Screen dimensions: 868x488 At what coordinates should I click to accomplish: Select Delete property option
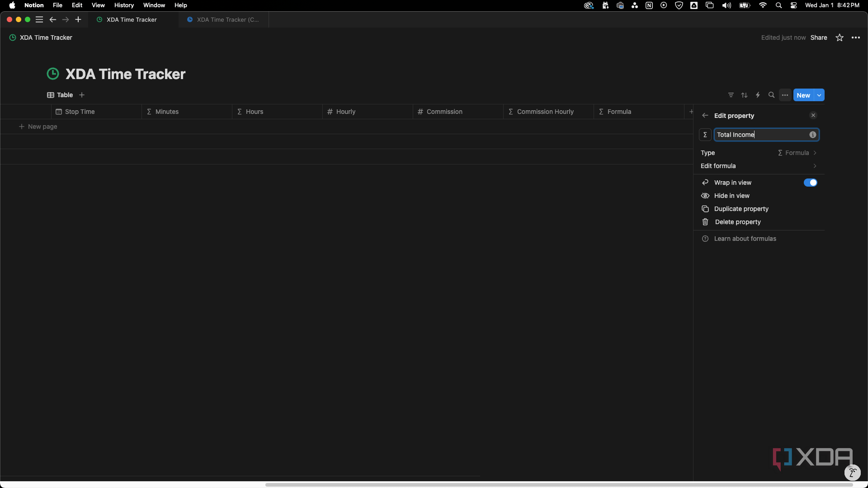point(759,222)
